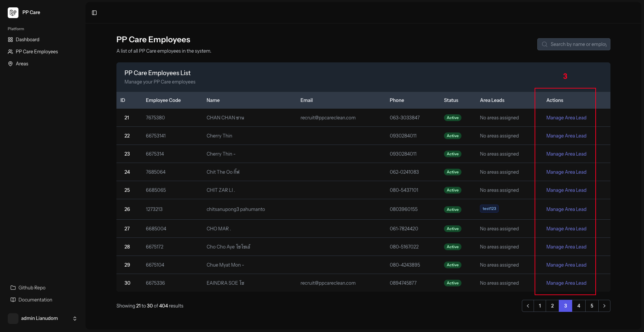Click the Email column header

pyautogui.click(x=306, y=100)
